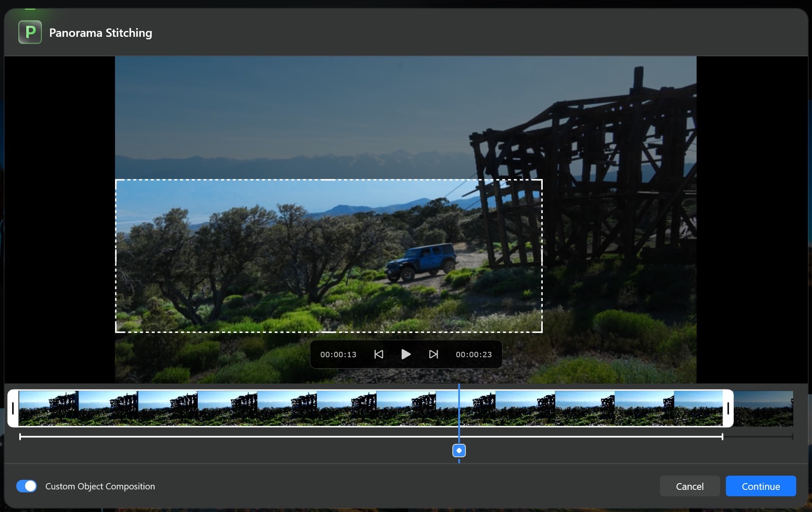Jump to previous frame with skip-back icon
This screenshot has width=812, height=512.
pos(378,354)
